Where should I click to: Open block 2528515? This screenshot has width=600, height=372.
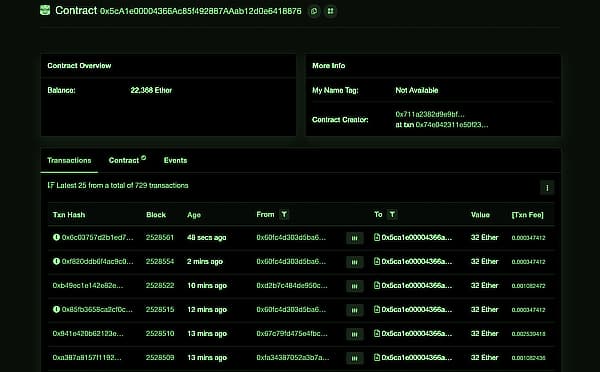click(160, 309)
